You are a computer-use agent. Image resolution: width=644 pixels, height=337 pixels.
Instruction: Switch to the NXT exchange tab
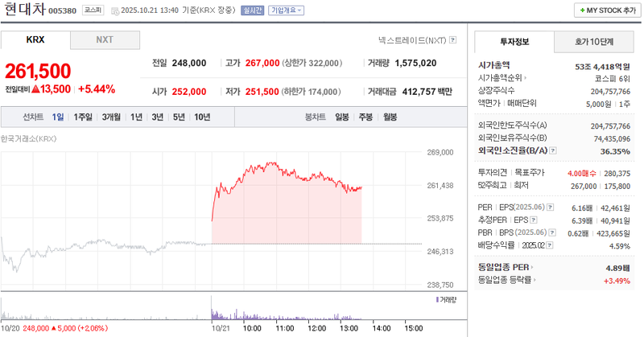coord(105,39)
